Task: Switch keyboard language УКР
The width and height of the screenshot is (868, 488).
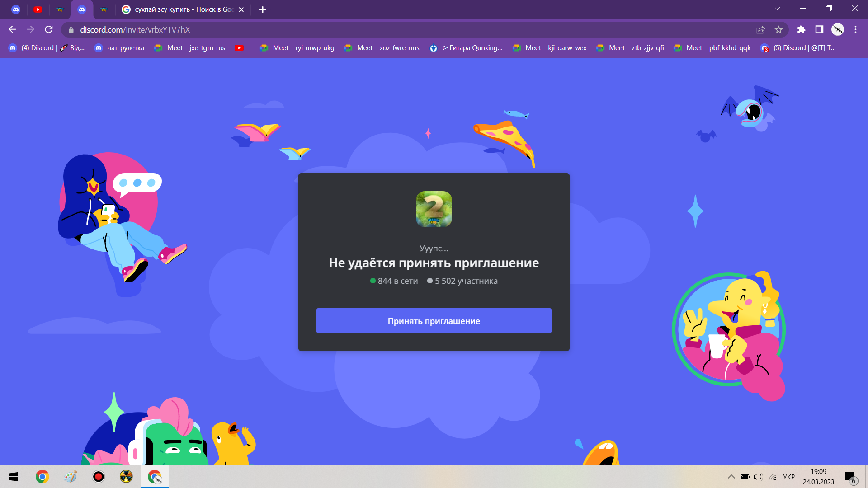Action: (x=789, y=477)
